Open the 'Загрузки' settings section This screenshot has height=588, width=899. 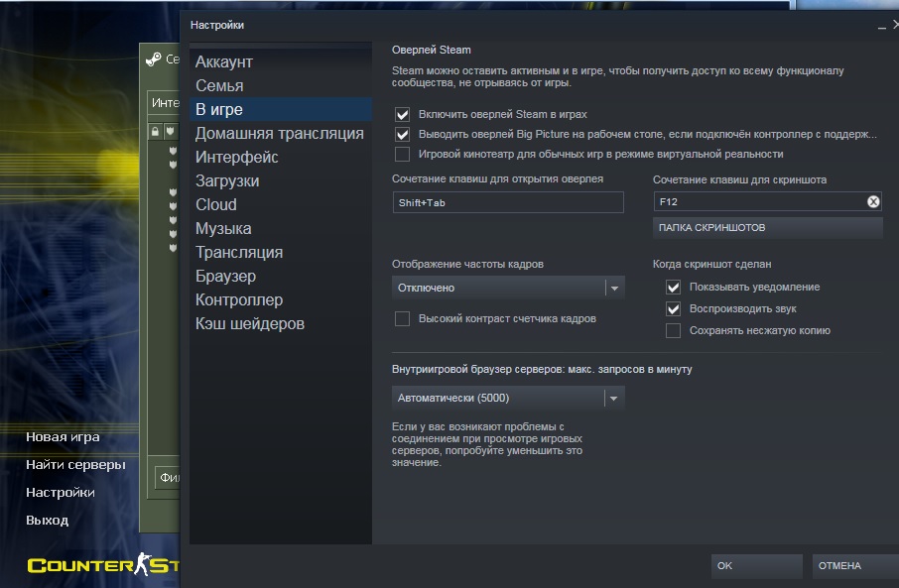tap(281, 181)
